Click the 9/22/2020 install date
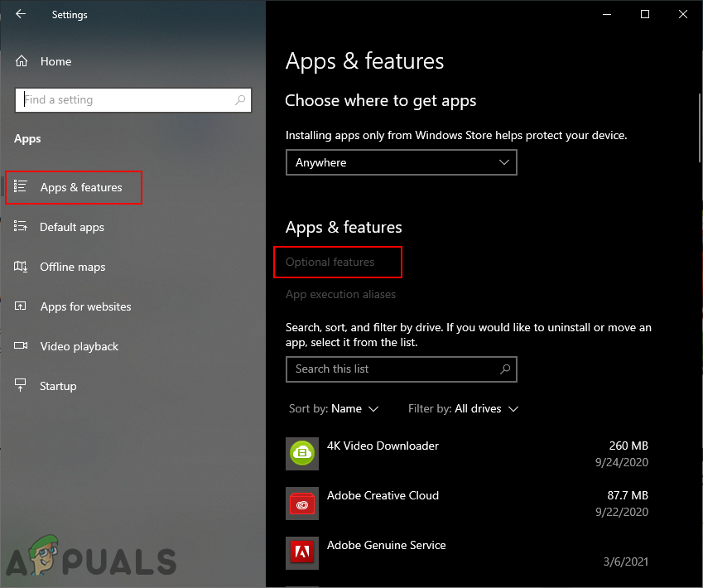Image resolution: width=703 pixels, height=588 pixels. tap(622, 512)
